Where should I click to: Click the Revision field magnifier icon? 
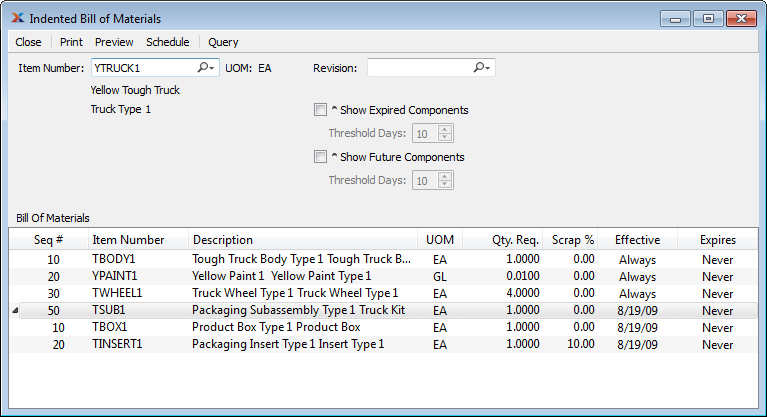click(x=481, y=68)
